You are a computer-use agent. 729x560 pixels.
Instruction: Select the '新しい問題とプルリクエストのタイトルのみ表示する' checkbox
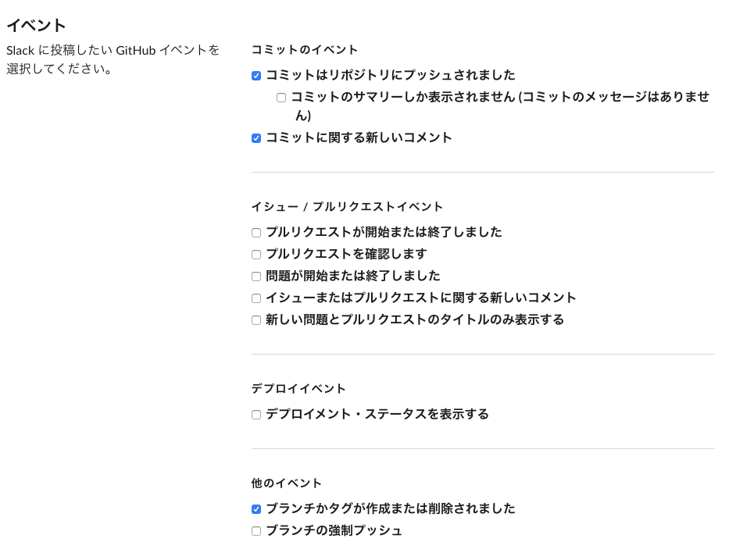click(256, 320)
